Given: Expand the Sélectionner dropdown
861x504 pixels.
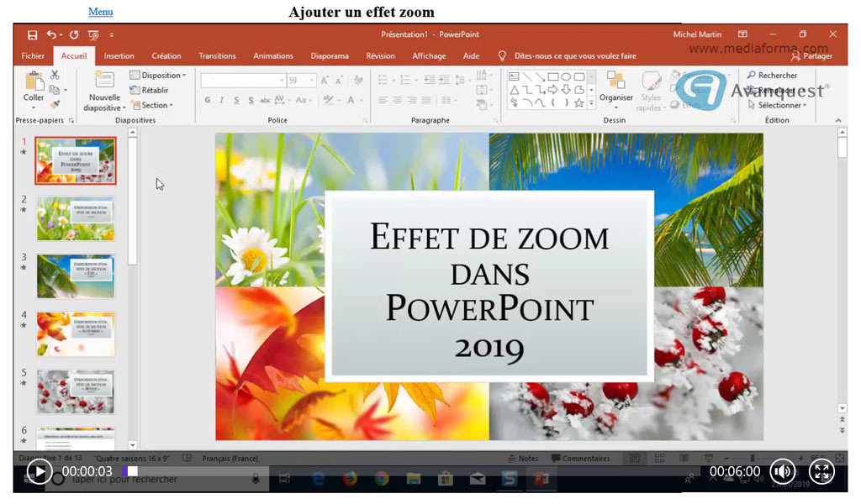Looking at the screenshot, I should 780,106.
